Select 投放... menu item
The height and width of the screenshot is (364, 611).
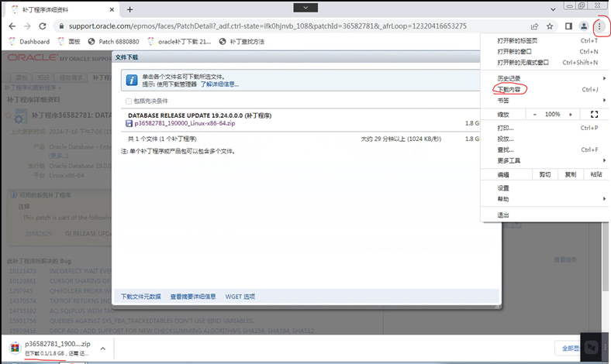point(545,139)
